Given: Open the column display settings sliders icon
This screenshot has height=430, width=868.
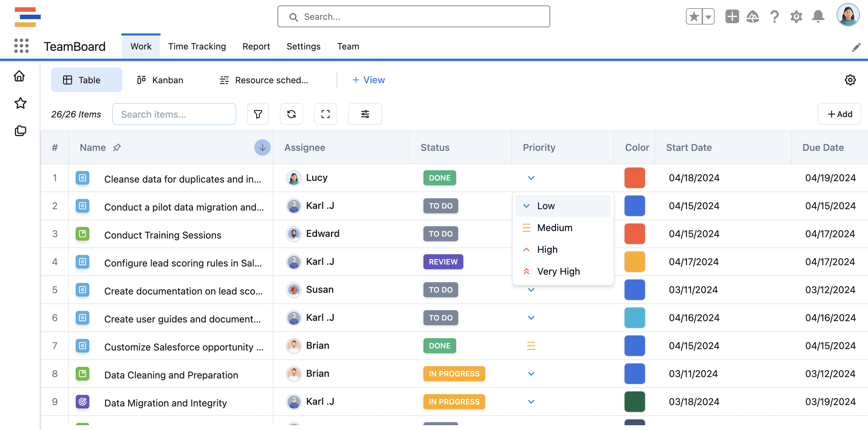Looking at the screenshot, I should (x=365, y=114).
